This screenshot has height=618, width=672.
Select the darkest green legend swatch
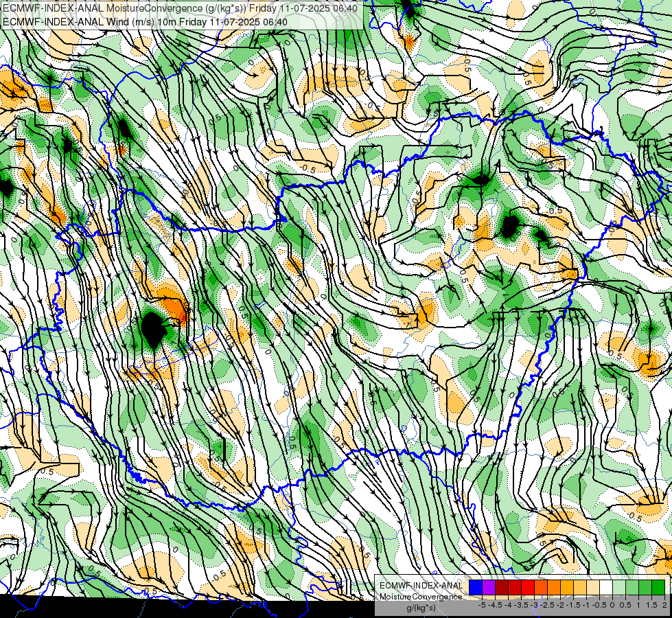pos(658,587)
